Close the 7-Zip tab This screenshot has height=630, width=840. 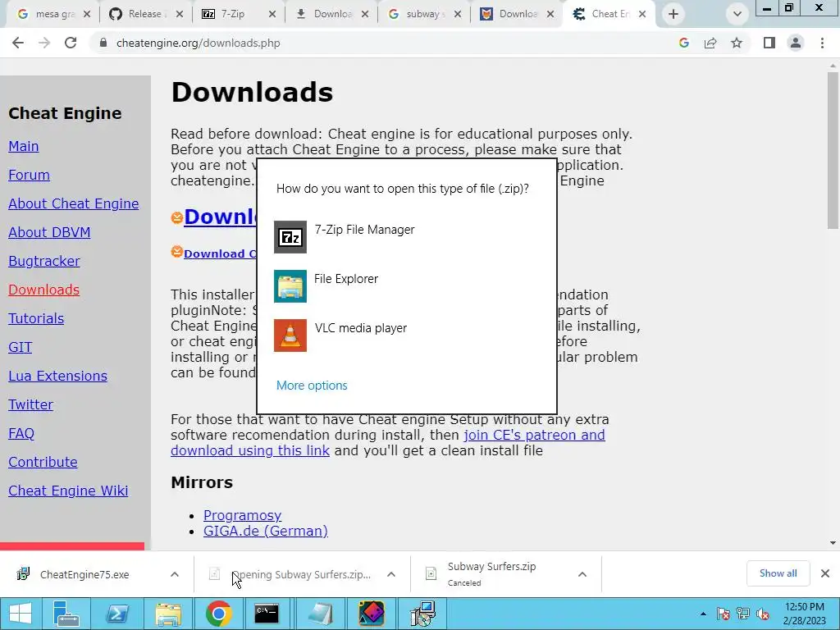272,14
